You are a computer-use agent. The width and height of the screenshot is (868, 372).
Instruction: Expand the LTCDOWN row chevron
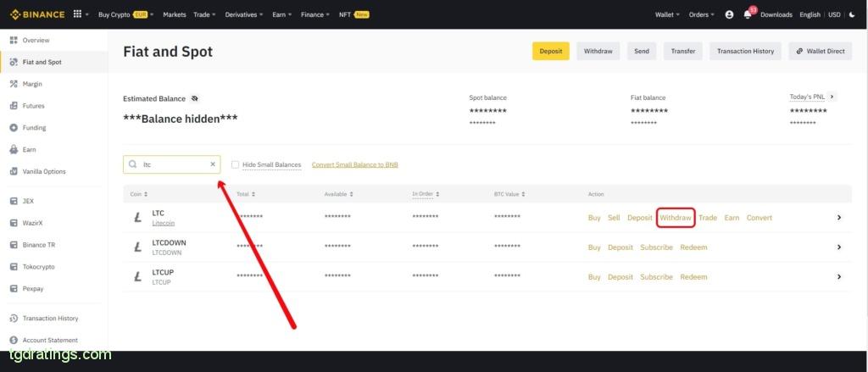tap(839, 247)
